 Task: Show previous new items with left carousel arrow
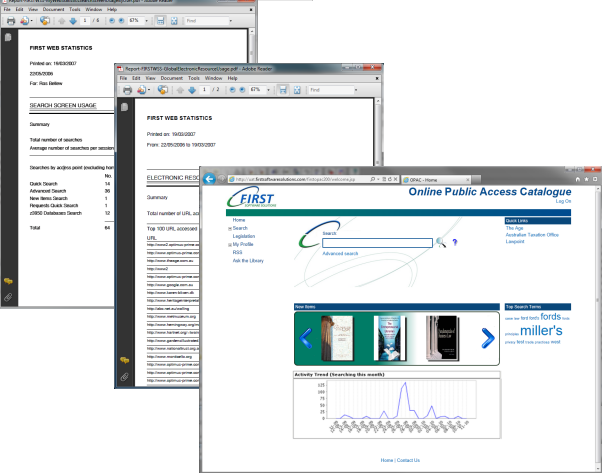[x=306, y=338]
